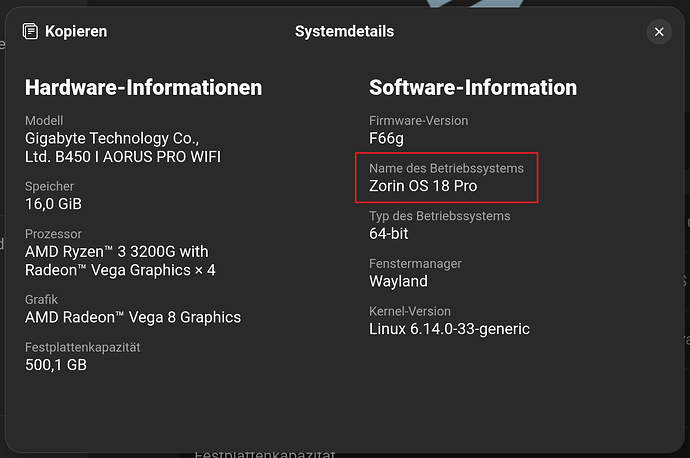Click the 64-bit OS type value
Viewport: 690px width, 458px height.
[x=389, y=233]
